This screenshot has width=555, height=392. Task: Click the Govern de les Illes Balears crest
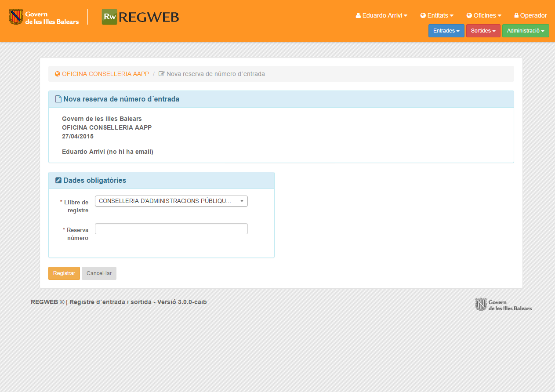pyautogui.click(x=16, y=17)
